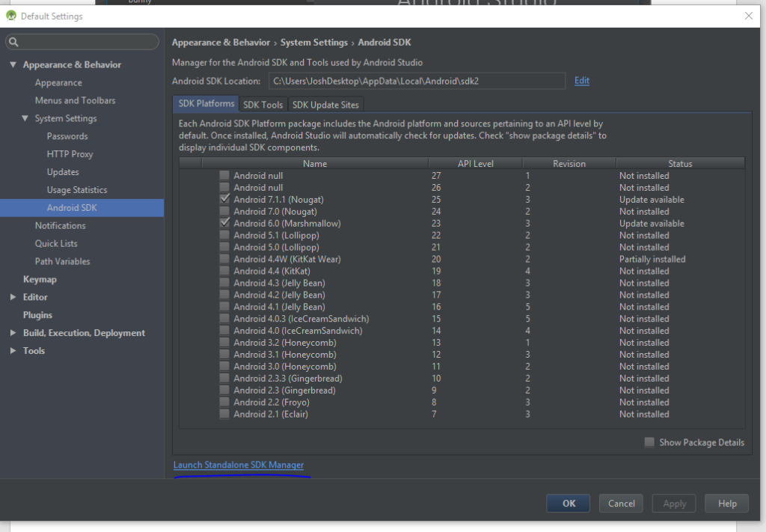
Task: Sort table by Revision column header
Action: (569, 164)
